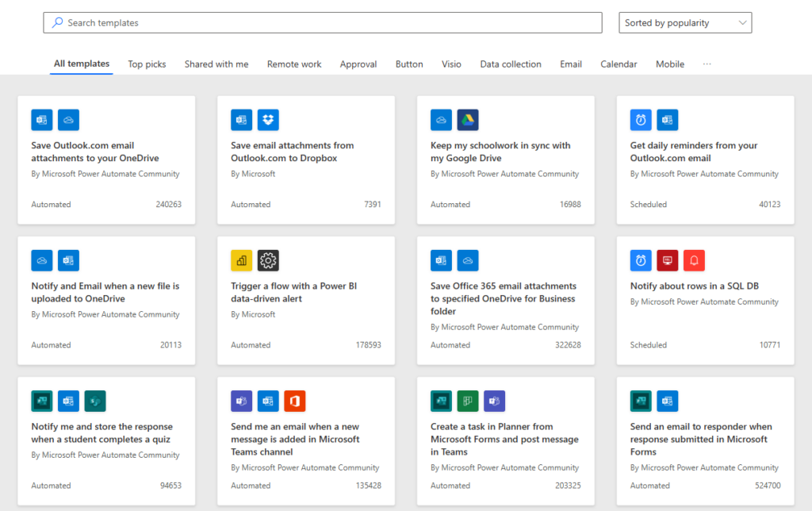Open Notify me and store the response template
The height and width of the screenshot is (511, 812).
(102, 432)
